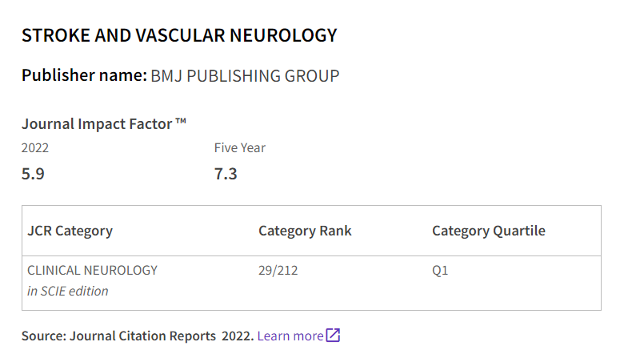This screenshot has height=350, width=644.
Task: Select the 29/212 rank value
Action: click(x=278, y=270)
